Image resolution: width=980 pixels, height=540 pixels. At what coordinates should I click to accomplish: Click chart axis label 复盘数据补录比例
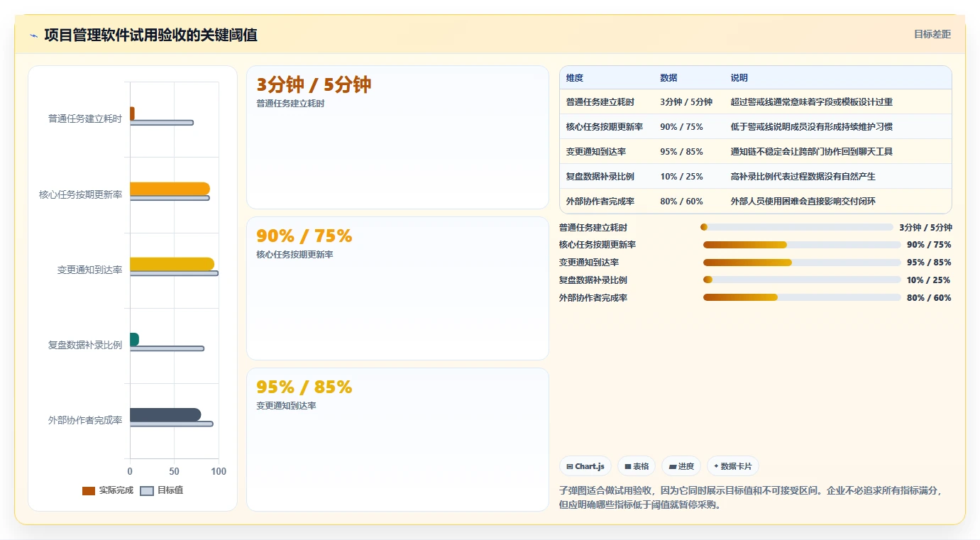85,345
